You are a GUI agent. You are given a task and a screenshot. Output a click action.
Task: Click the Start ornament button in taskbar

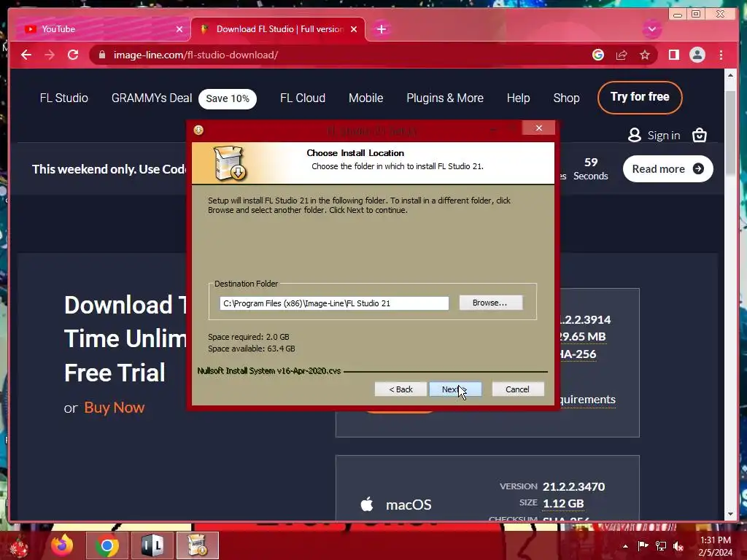coord(18,546)
